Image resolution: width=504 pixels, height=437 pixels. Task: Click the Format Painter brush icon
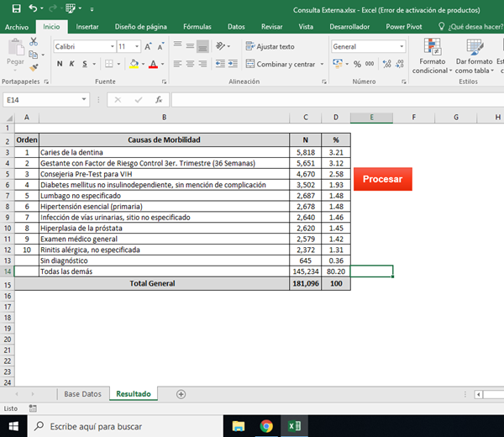click(x=34, y=66)
